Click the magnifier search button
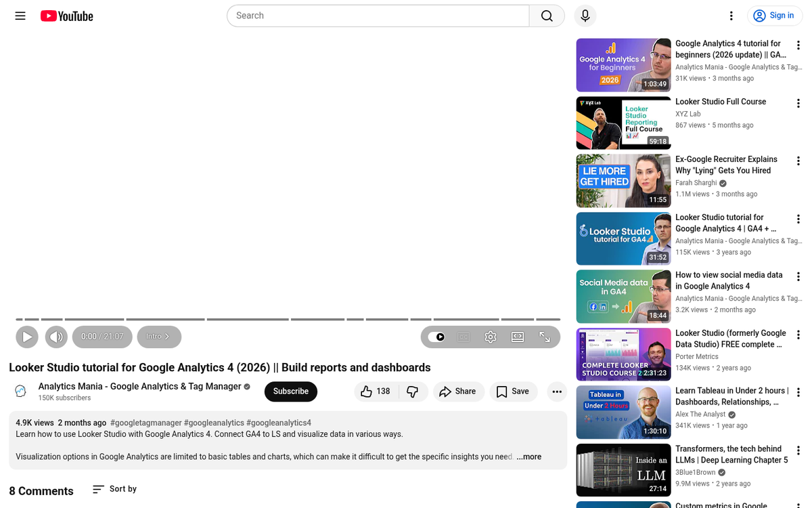The width and height of the screenshot is (812, 508). point(547,16)
